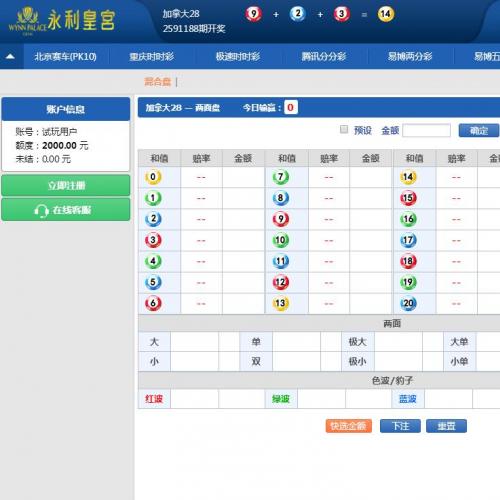Screen dimensions: 500x500
Task: Click the 重置 reset button
Action: pyautogui.click(x=446, y=426)
